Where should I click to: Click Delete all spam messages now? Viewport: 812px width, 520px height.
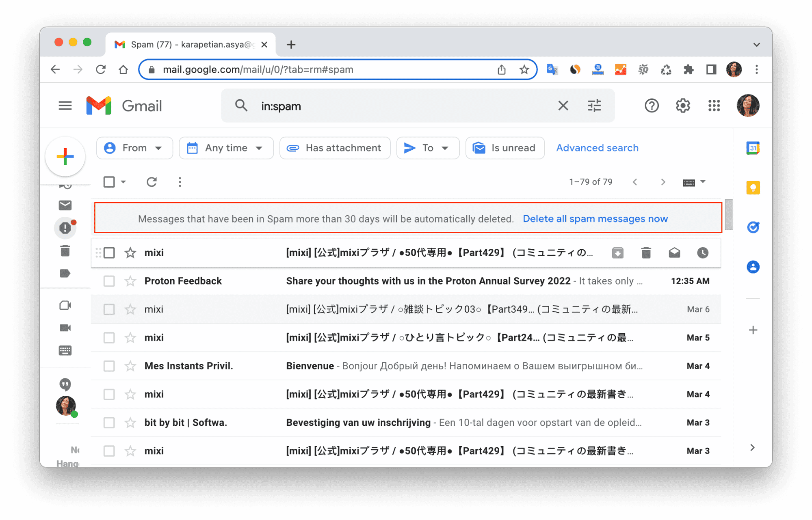(x=595, y=218)
